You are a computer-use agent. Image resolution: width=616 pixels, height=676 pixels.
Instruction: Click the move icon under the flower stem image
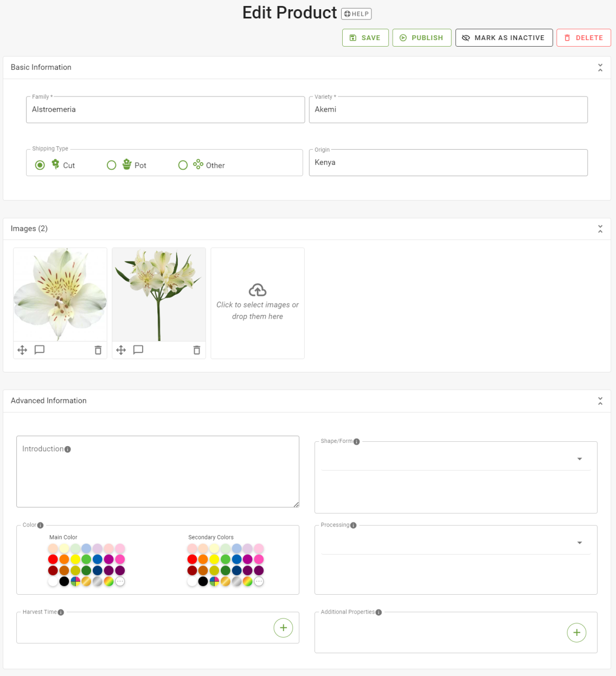[121, 350]
